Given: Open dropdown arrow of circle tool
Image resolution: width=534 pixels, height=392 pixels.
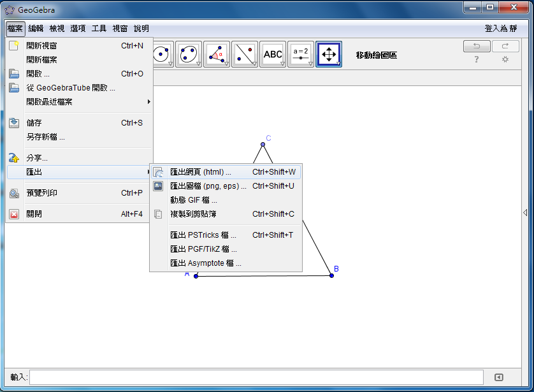Looking at the screenshot, I should click(x=170, y=64).
